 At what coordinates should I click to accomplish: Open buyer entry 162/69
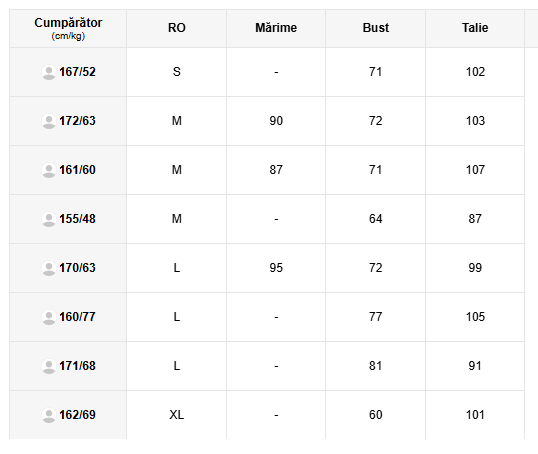pyautogui.click(x=77, y=415)
